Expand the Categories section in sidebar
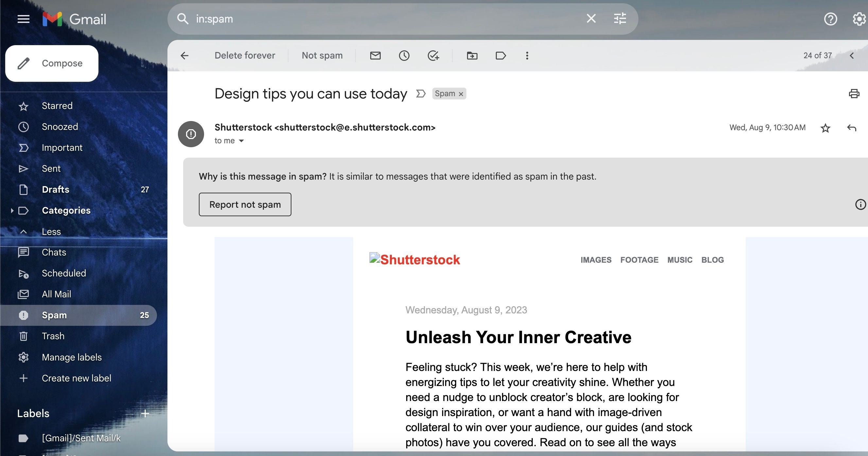Image resolution: width=868 pixels, height=456 pixels. [12, 210]
